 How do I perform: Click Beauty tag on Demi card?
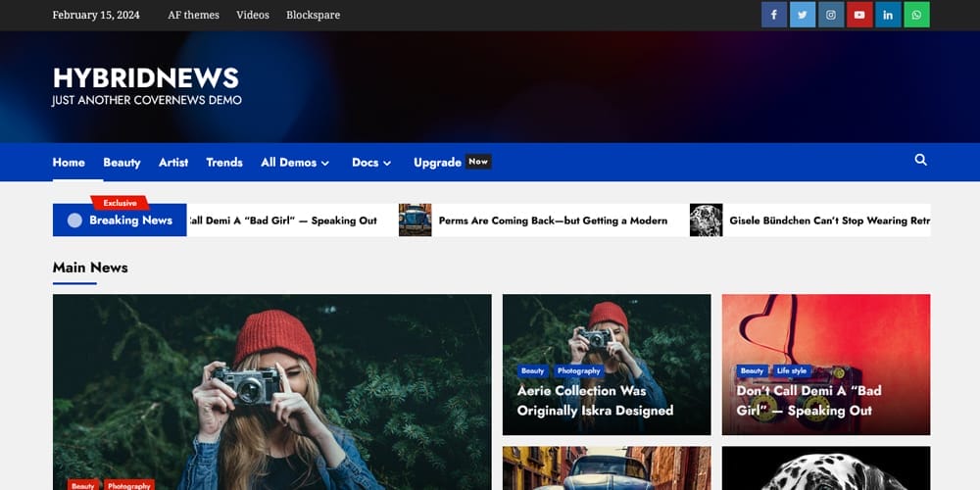point(752,371)
